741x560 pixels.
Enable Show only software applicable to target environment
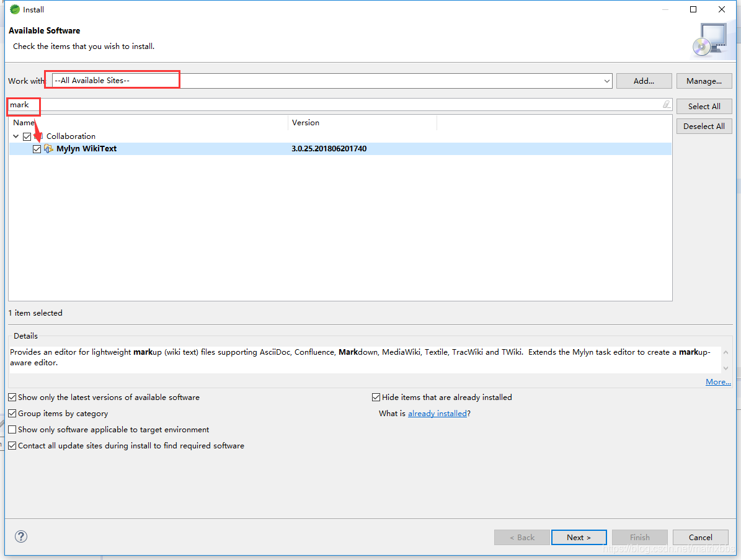tap(12, 430)
